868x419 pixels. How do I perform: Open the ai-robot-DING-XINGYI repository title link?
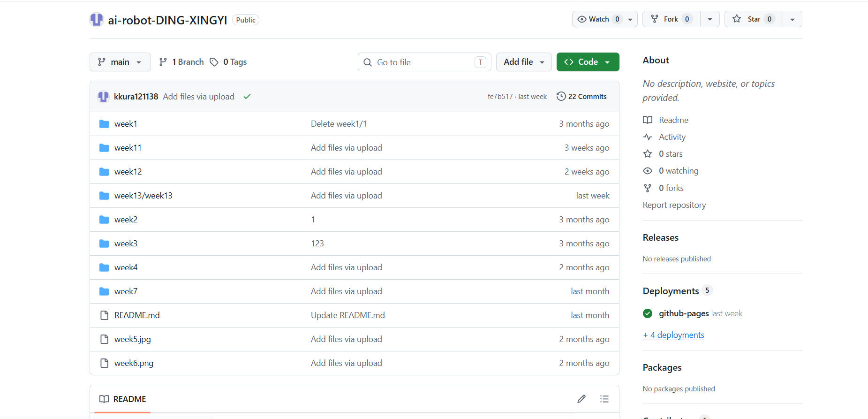click(x=167, y=20)
